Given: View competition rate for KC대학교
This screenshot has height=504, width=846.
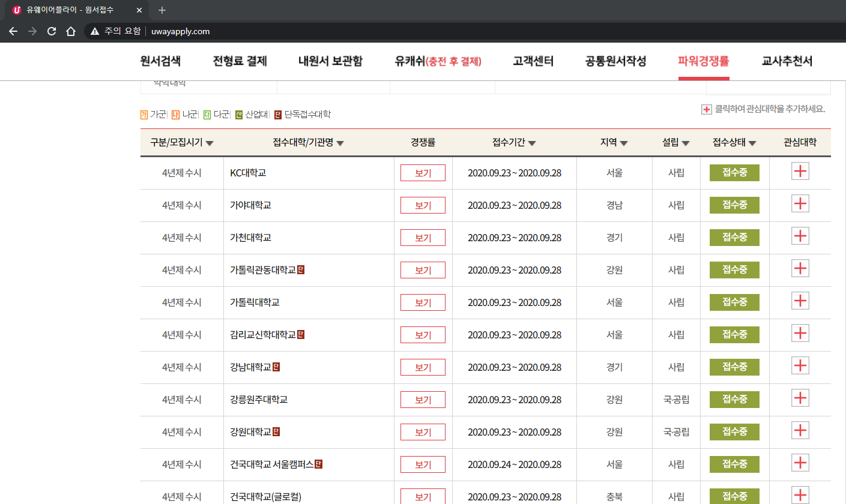Looking at the screenshot, I should (423, 173).
